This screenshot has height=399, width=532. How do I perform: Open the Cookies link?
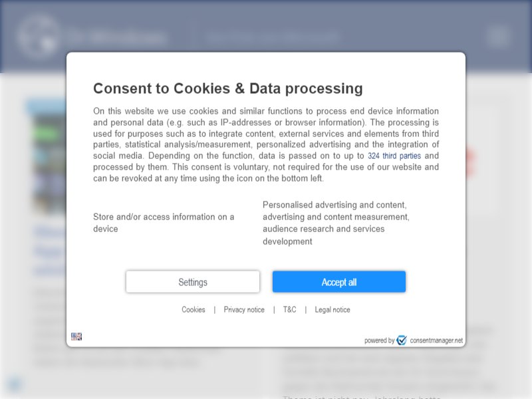(194, 309)
